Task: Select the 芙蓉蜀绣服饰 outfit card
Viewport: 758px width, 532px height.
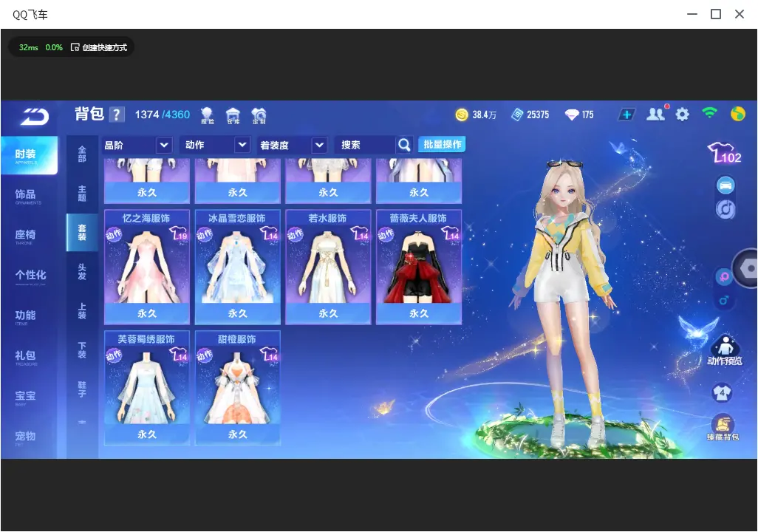Action: point(147,387)
